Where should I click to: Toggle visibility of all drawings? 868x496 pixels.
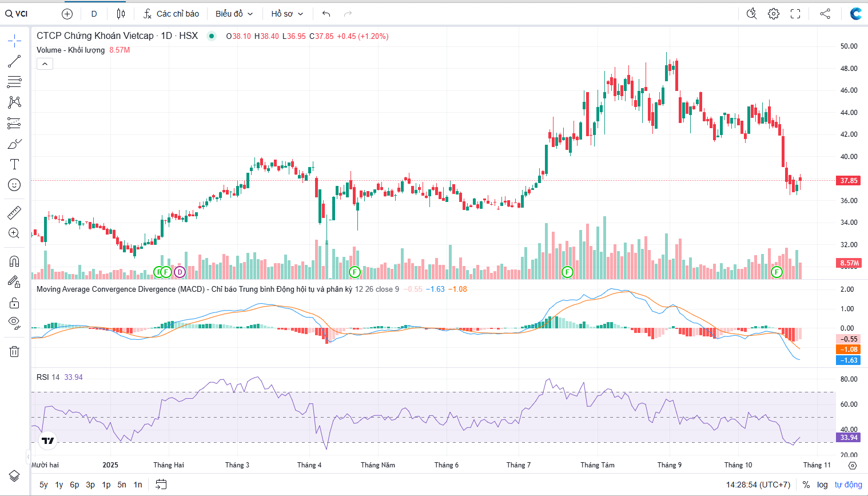[14, 322]
